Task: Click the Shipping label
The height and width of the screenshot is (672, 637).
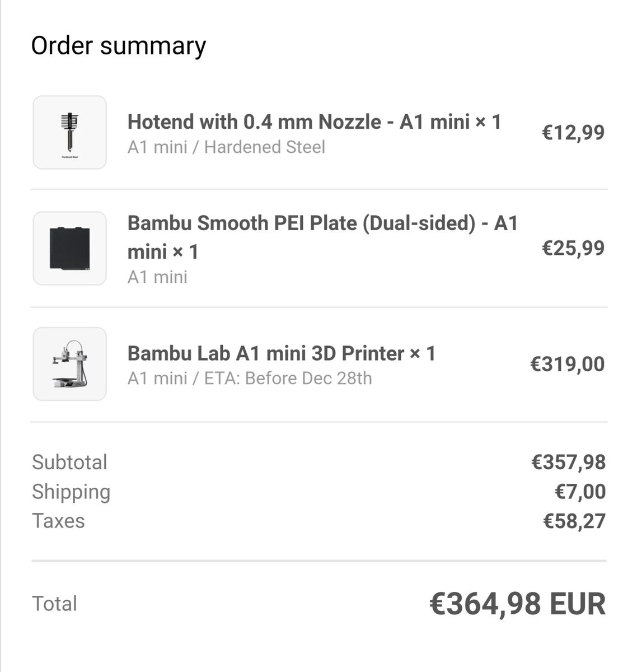Action: 71,492
